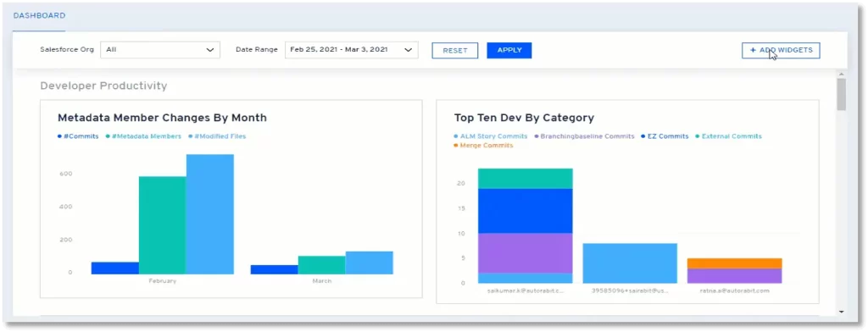Toggle Branchingbaseline Commits legend entry

coord(584,136)
